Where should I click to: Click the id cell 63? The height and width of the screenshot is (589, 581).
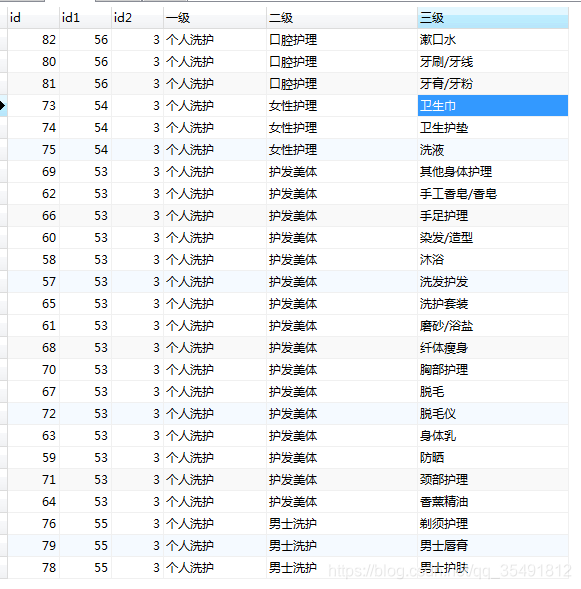33,436
